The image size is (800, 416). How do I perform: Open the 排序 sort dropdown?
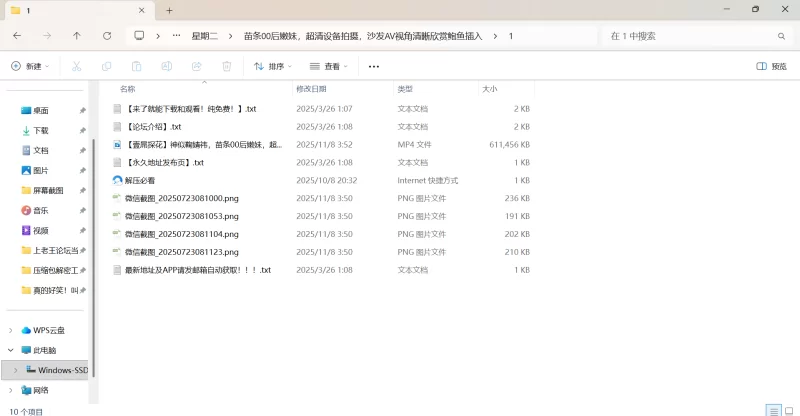273,66
